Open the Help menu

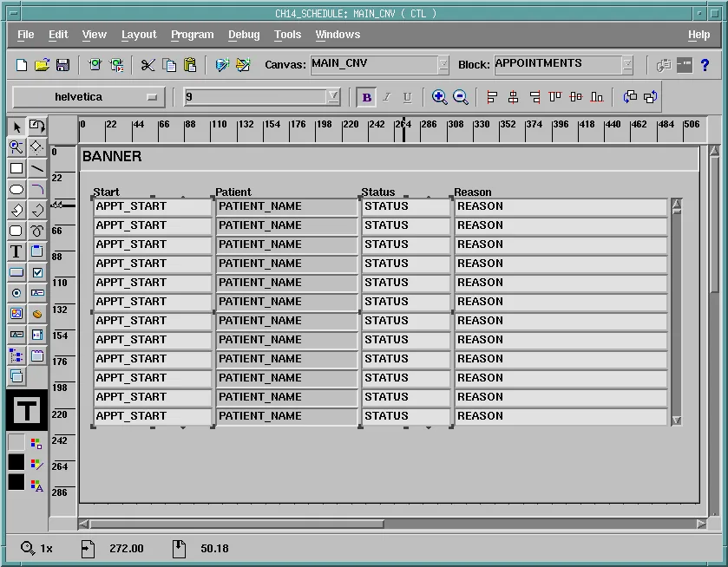tap(698, 35)
